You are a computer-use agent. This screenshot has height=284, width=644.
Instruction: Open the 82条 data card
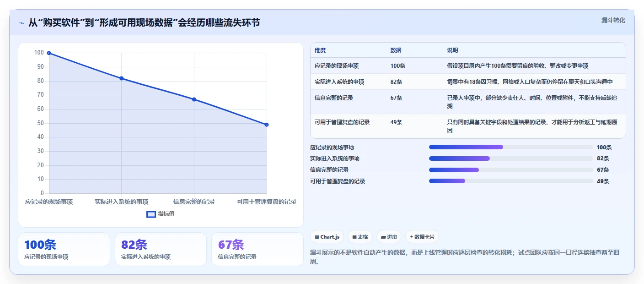161,249
